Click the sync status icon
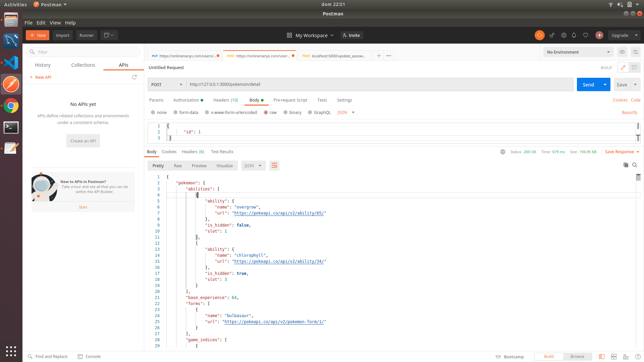Screen dimensions: 644x362 (x=539, y=35)
